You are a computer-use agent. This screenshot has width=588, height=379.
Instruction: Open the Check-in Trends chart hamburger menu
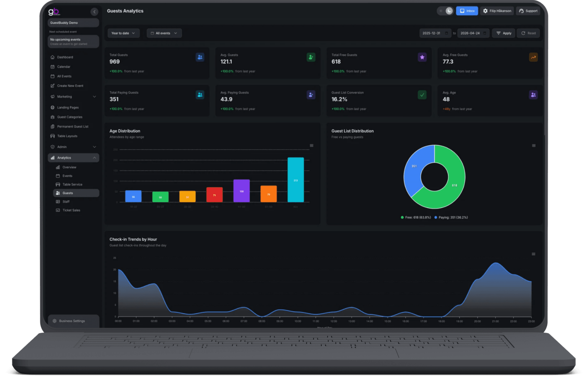tap(533, 254)
